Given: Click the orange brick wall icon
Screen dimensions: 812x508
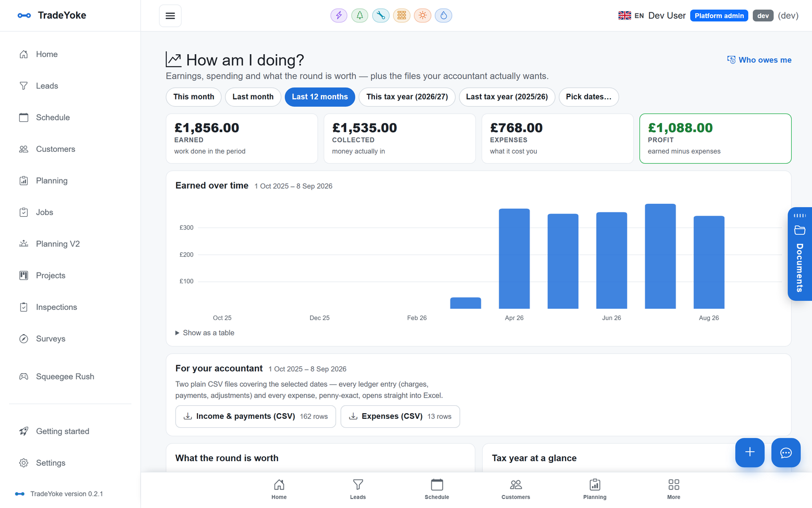Looking at the screenshot, I should point(401,16).
